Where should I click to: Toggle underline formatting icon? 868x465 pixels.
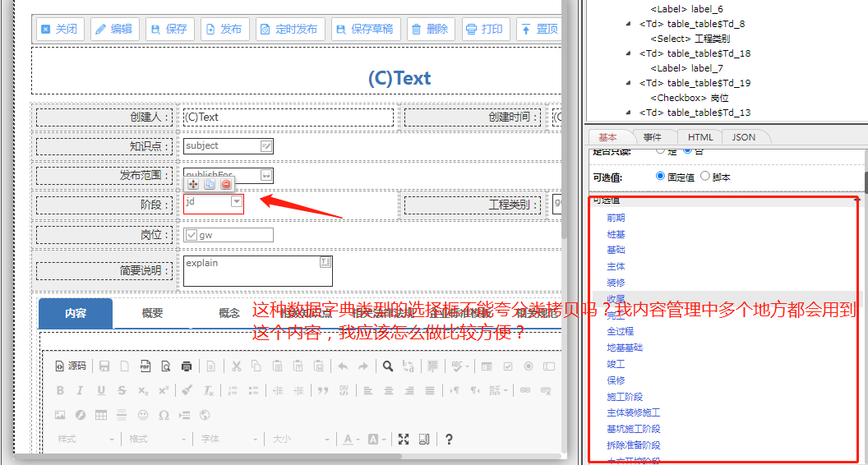click(101, 390)
